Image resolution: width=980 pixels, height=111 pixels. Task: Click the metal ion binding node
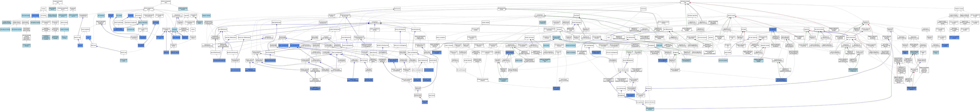(65, 29)
